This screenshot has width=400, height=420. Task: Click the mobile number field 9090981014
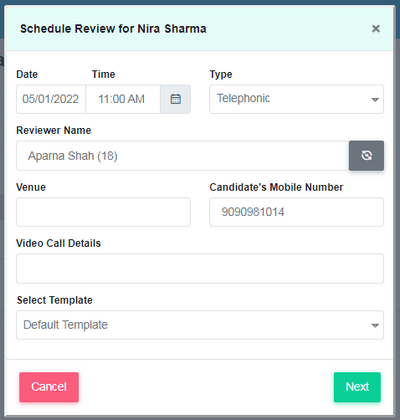click(x=296, y=212)
